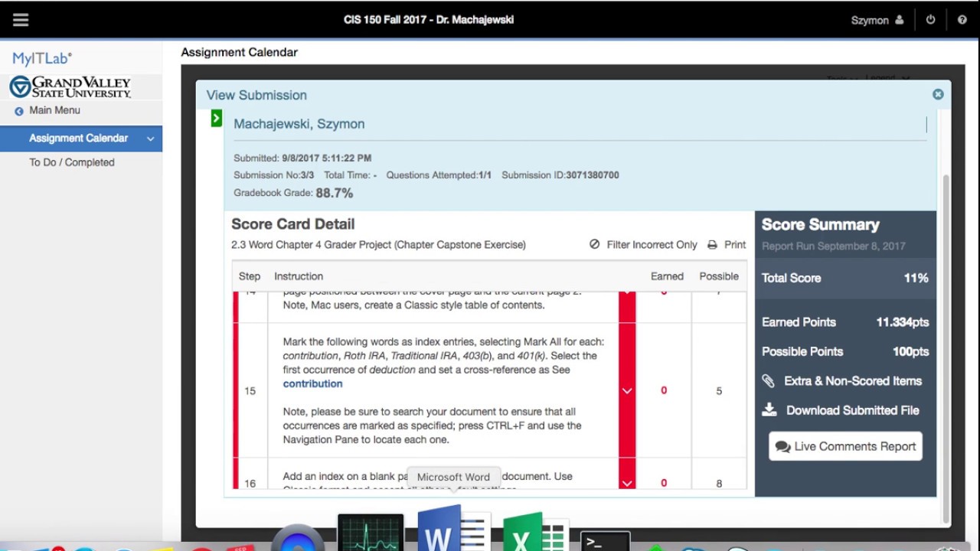Click Total Score 11% value

tap(916, 278)
